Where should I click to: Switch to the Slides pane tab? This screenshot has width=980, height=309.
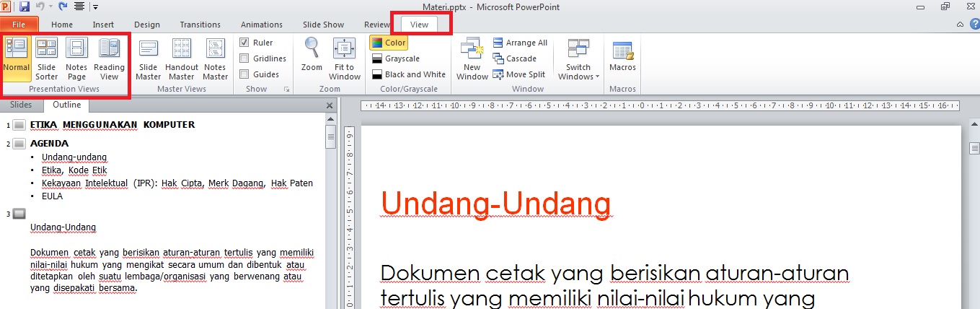pyautogui.click(x=21, y=105)
